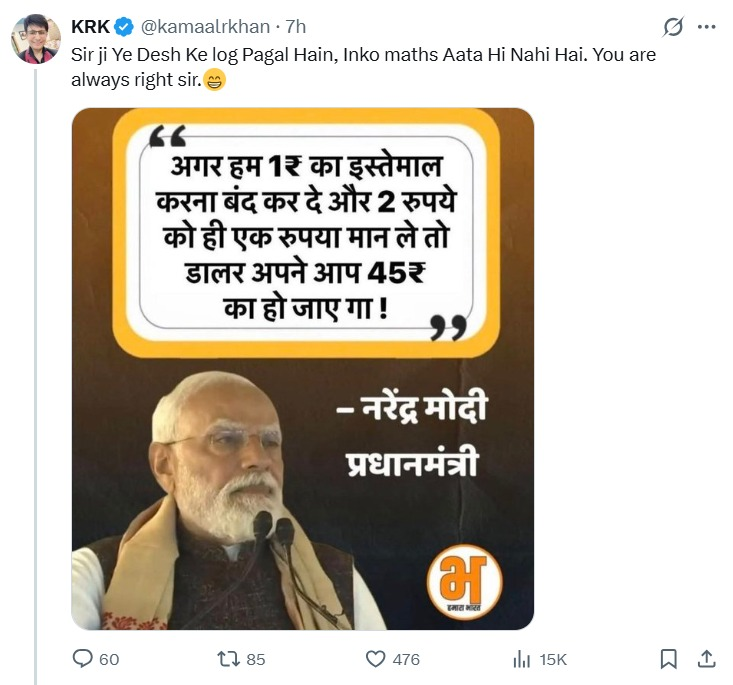The image size is (733, 685).
Task: Open reply composer via speech bubble icon
Action: pyautogui.click(x=83, y=659)
